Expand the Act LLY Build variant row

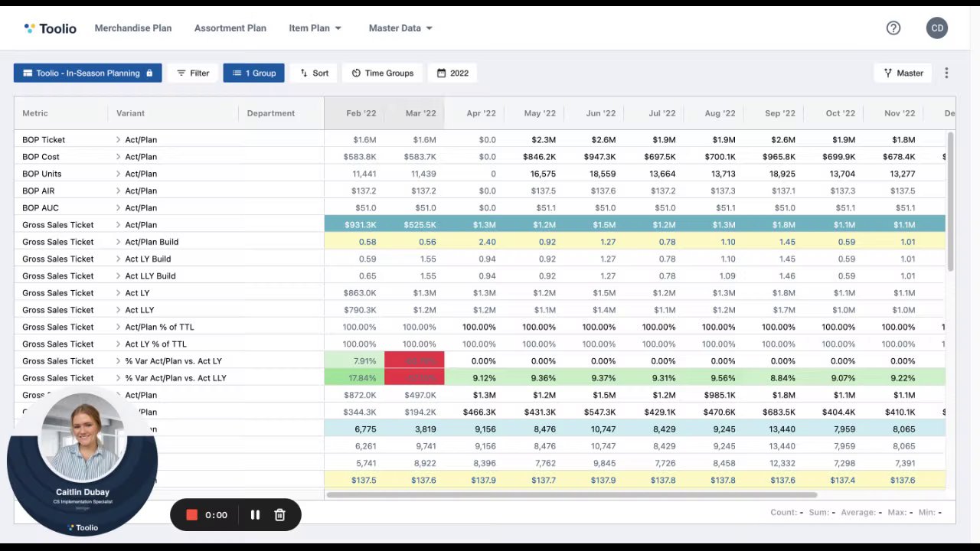(119, 276)
